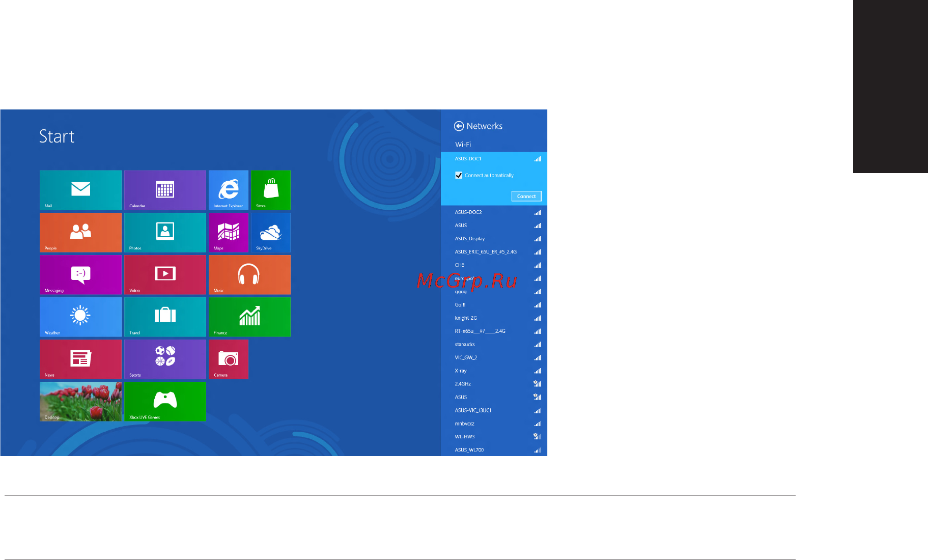Click signal icon of ASUS-DOC1
Viewport: 928px width, 560px height.
(x=538, y=159)
